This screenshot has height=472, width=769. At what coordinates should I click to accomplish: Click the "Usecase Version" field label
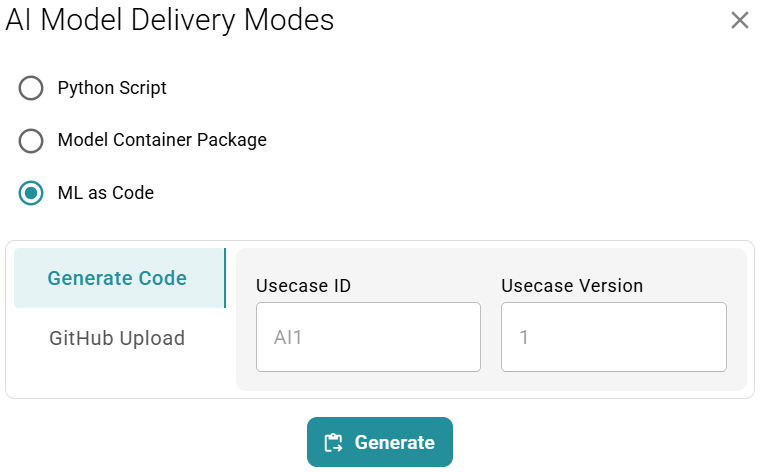click(x=572, y=286)
